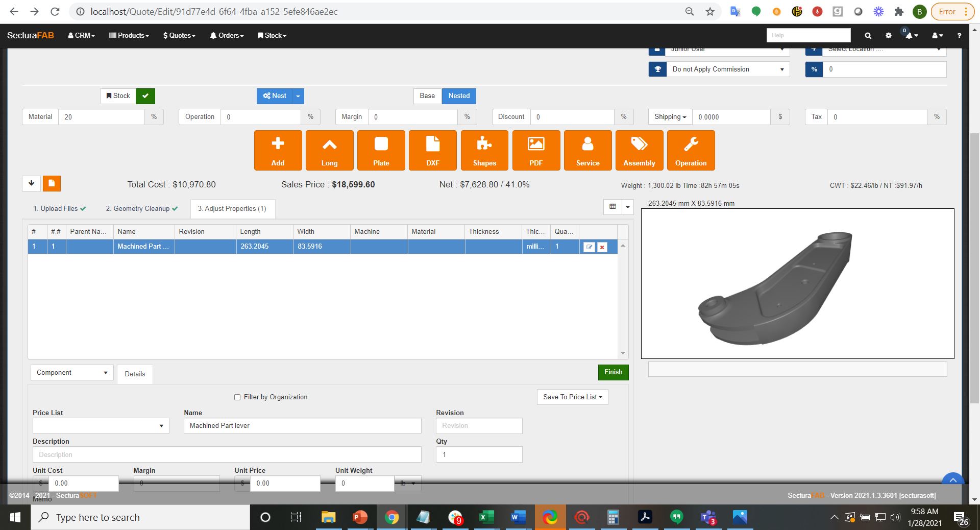Expand the Price List dropdown
The image size is (980, 530).
(101, 426)
